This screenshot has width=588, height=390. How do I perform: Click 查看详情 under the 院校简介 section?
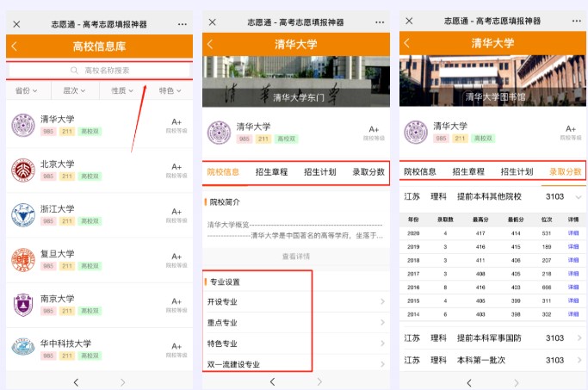tap(296, 257)
